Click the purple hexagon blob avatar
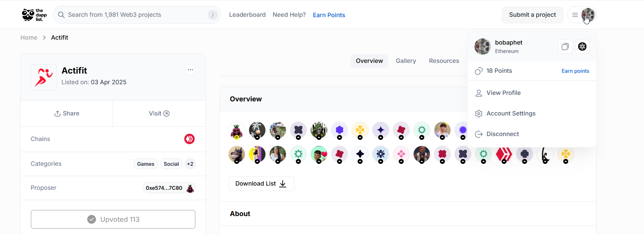Screen dimensions: 644x234 [339, 130]
